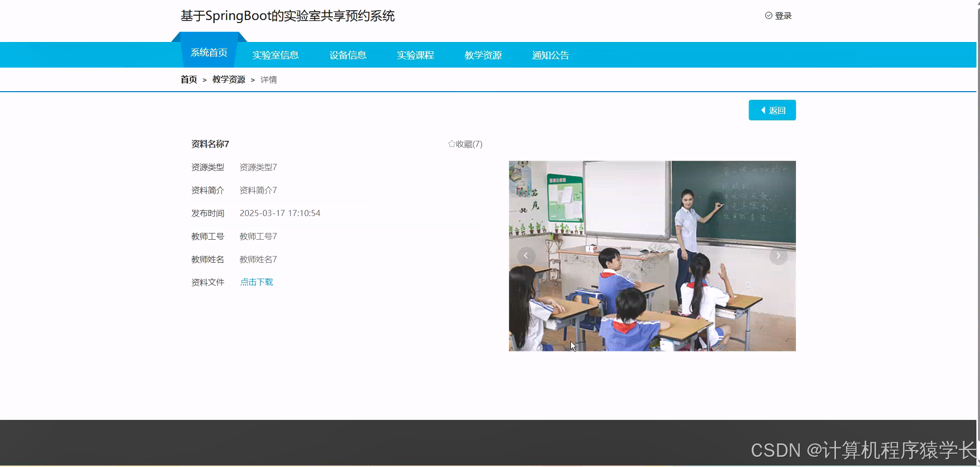Switch to the 通知公告 tab
Image resolution: width=980 pixels, height=467 pixels.
click(x=550, y=54)
